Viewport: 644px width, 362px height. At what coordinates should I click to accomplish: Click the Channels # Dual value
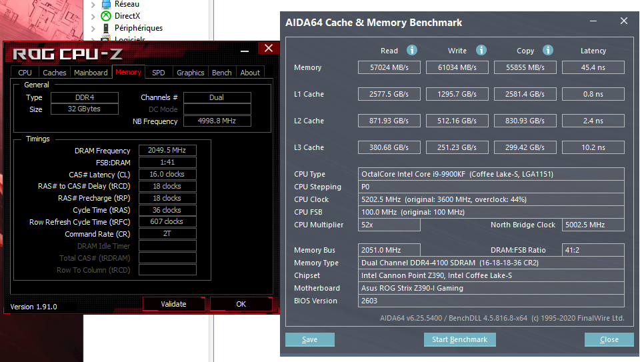tap(217, 97)
